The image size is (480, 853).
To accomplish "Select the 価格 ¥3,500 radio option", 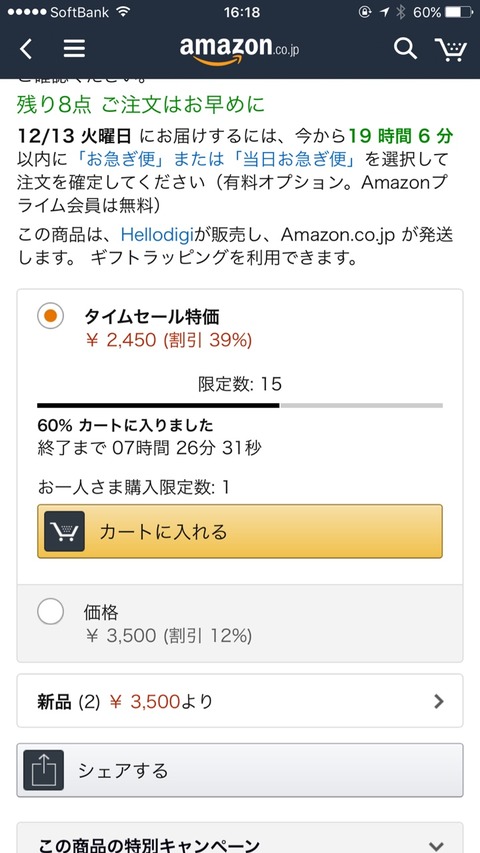I will pos(51,611).
